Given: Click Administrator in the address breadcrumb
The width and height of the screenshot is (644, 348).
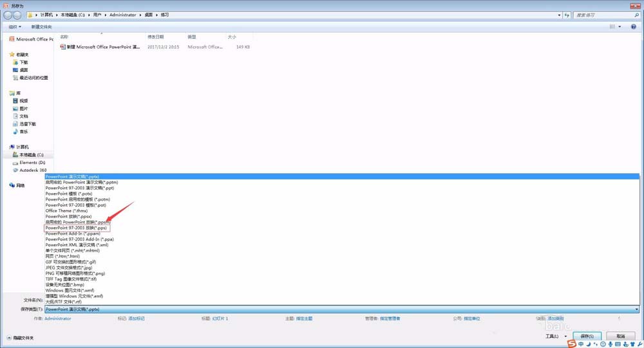Looking at the screenshot, I should (x=123, y=15).
